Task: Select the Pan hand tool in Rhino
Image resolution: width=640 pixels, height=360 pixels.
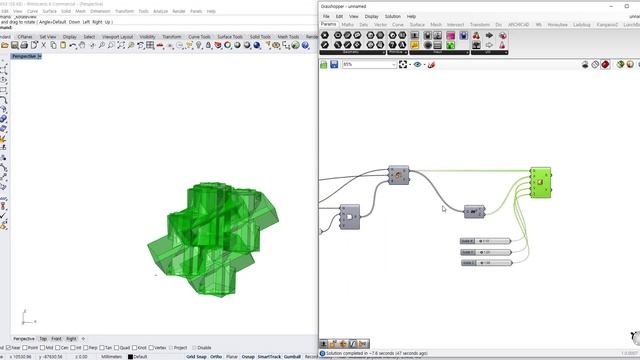Action: (x=82, y=45)
